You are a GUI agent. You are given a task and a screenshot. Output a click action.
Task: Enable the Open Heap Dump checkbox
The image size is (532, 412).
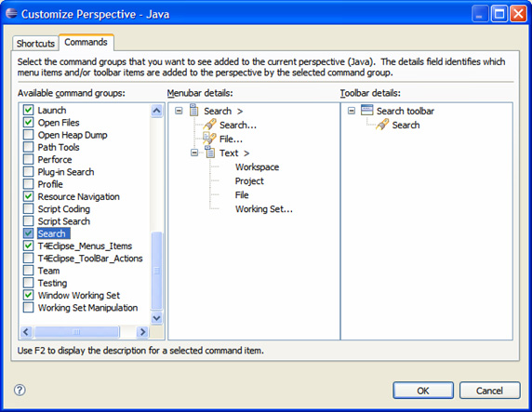click(x=29, y=135)
